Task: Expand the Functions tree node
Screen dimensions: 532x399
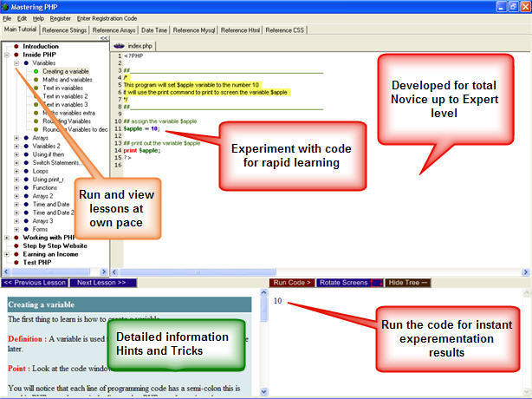Action: 16,187
